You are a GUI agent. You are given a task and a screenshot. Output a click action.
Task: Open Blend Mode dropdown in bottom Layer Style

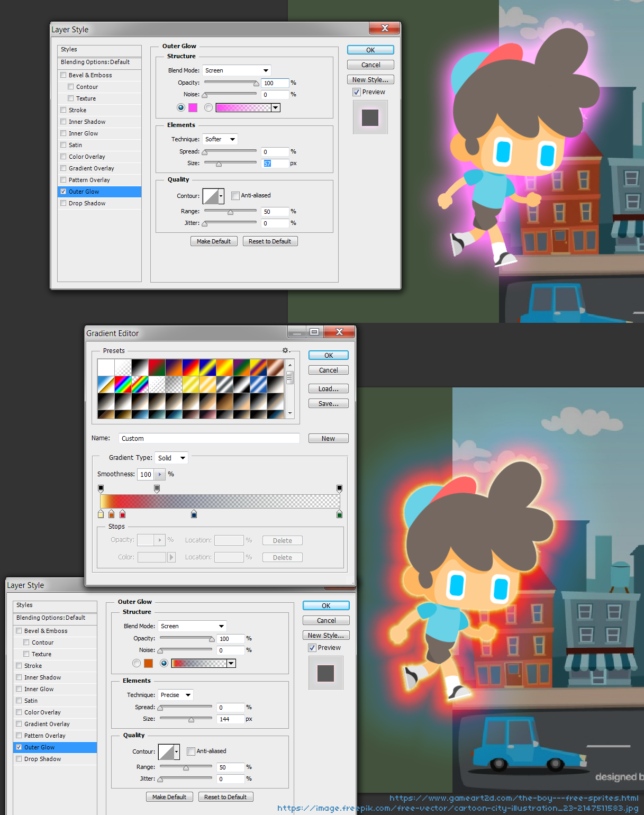point(192,626)
